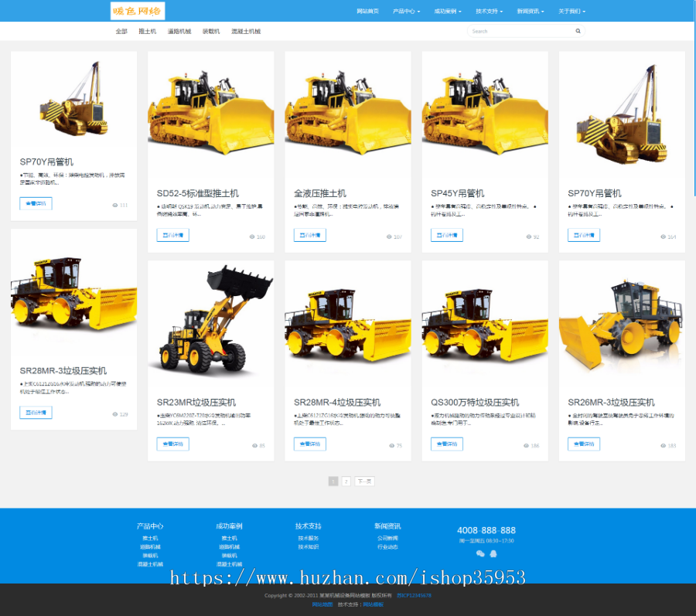Select the 混凝土机械 category filter
696x616 pixels.
coord(246,32)
